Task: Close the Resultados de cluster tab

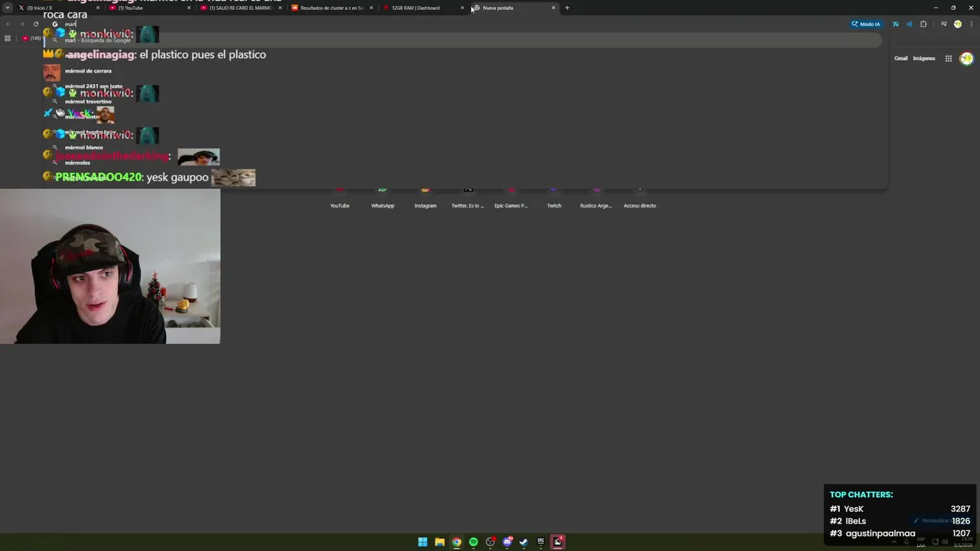Action: point(371,8)
